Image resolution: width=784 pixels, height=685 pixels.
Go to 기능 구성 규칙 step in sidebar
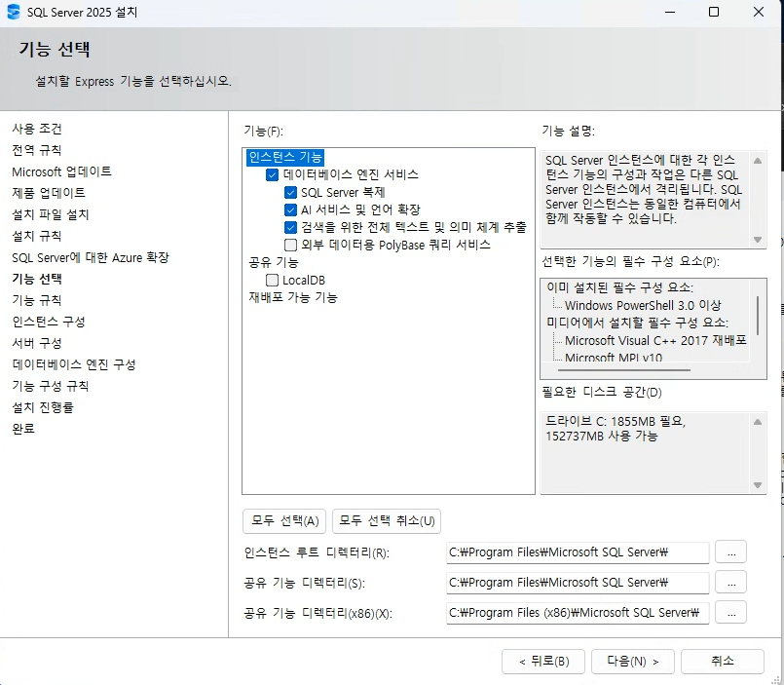point(51,386)
